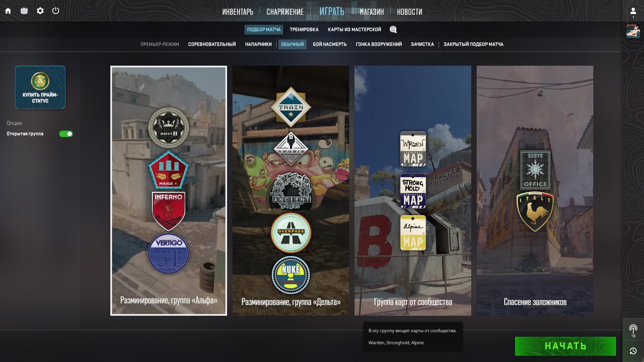Go to home screen icon

click(8, 11)
